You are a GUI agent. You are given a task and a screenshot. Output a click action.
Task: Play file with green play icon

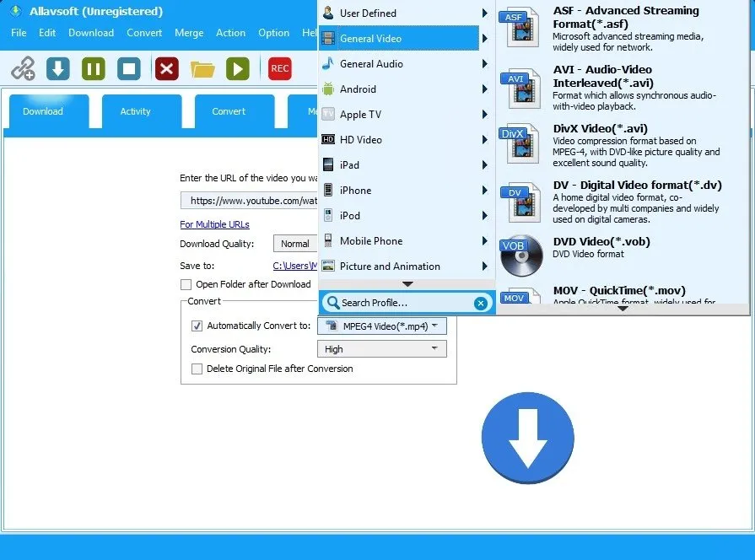coord(238,68)
